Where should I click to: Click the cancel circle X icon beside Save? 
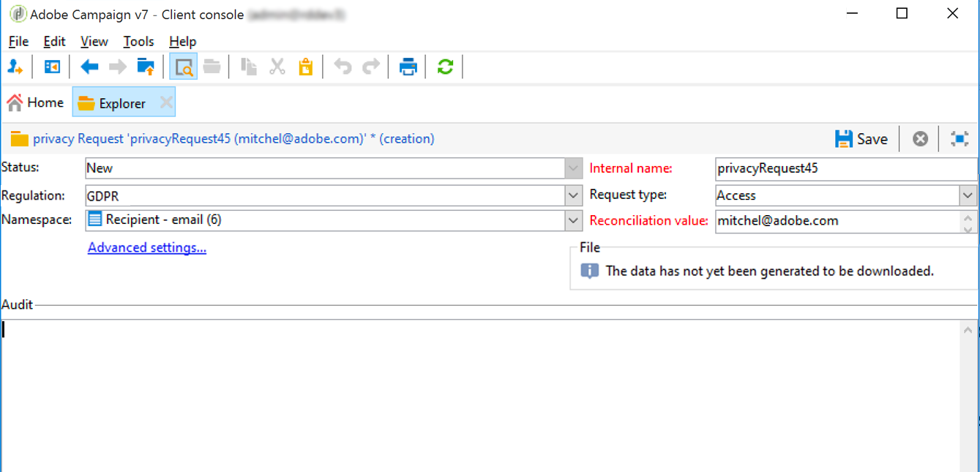921,138
